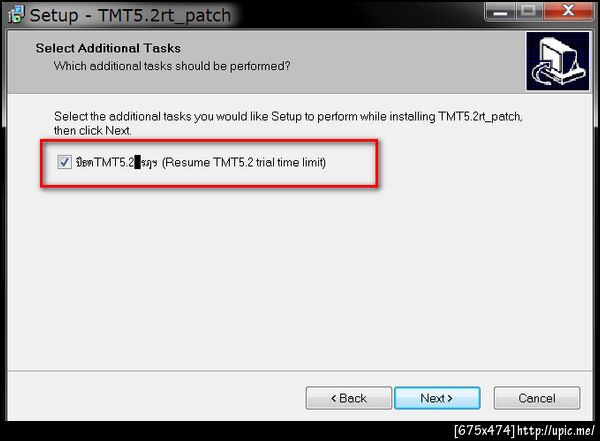The height and width of the screenshot is (441, 600).
Task: Click the Setup installer icon in title bar
Action: tap(16, 15)
